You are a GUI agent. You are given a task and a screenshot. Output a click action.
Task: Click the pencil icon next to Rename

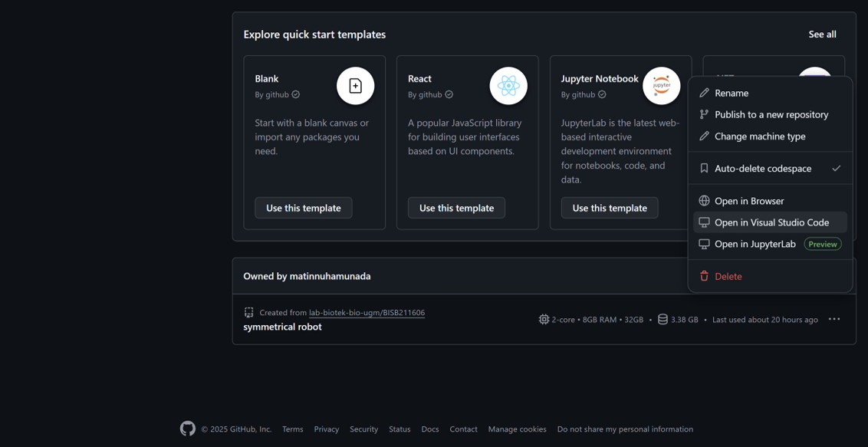(704, 93)
